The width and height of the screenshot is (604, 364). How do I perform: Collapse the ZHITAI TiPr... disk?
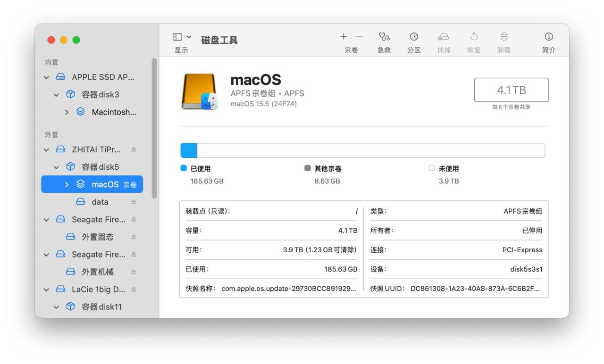point(46,149)
